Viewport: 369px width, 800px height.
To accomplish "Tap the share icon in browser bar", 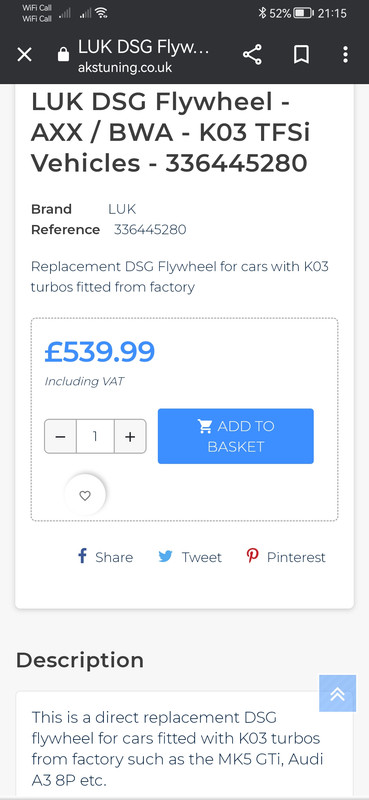I will (252, 54).
